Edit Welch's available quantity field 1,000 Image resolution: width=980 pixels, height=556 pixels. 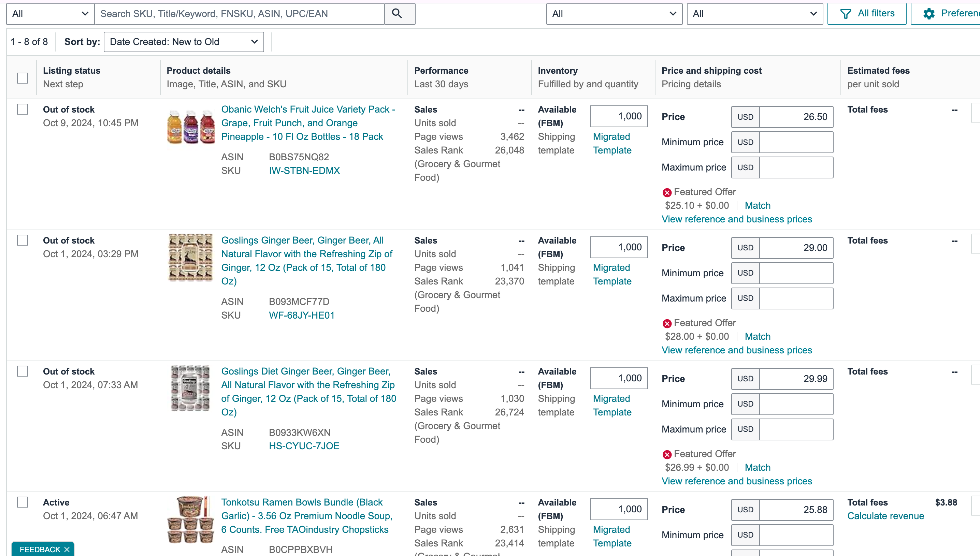click(x=619, y=116)
